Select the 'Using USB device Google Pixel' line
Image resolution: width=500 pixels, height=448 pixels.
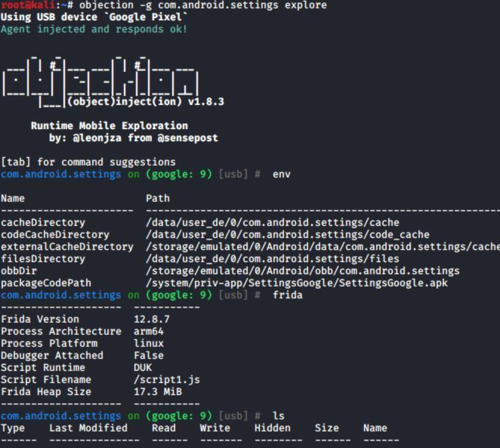pyautogui.click(x=94, y=17)
